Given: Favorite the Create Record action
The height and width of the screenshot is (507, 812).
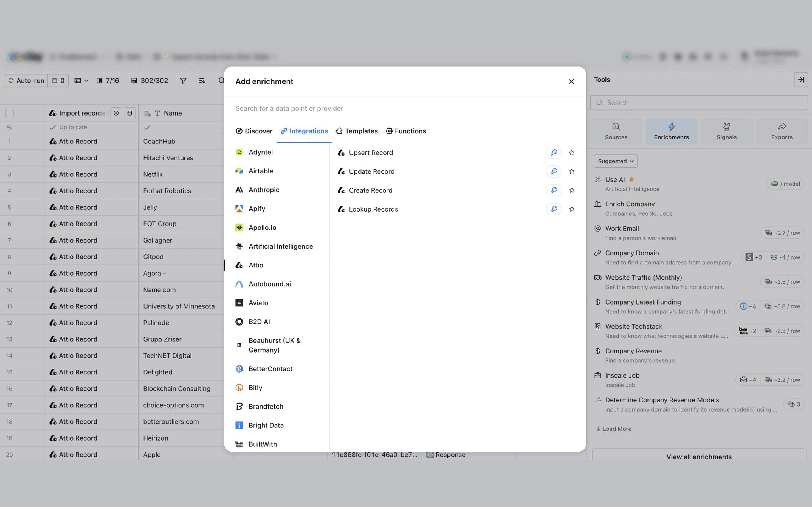Looking at the screenshot, I should pyautogui.click(x=572, y=190).
